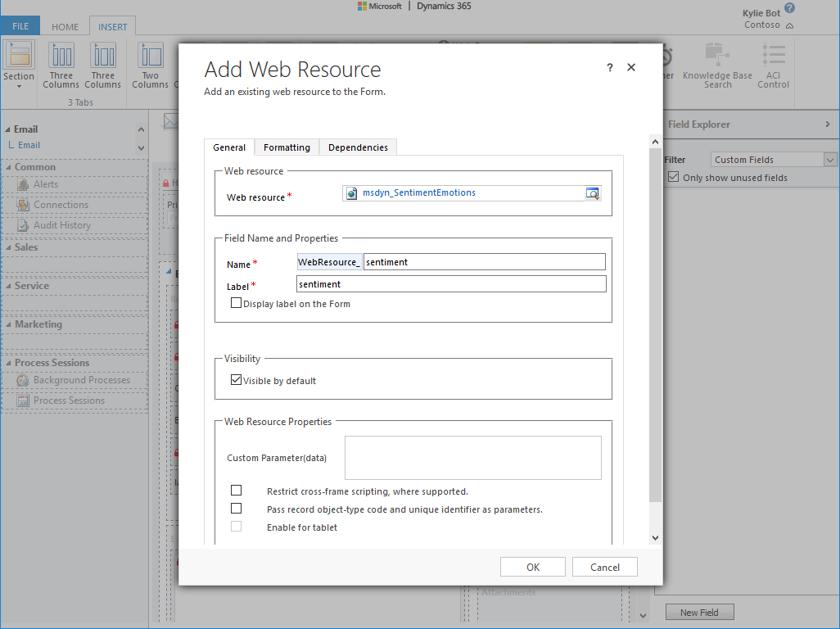
Task: Click the dialog scroll up arrow
Action: (655, 142)
